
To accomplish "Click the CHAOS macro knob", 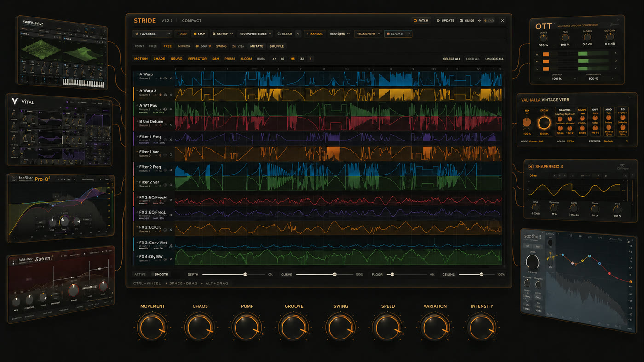I will click(x=200, y=327).
